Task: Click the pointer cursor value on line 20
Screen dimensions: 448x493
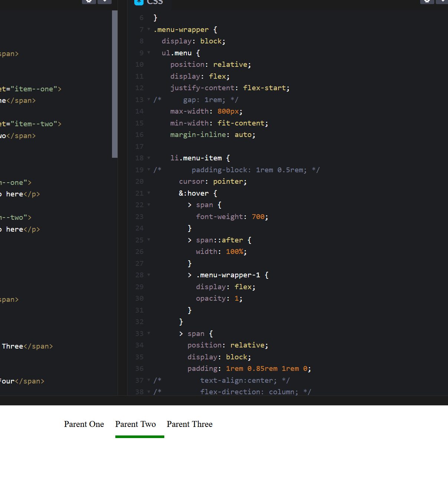Action: pos(228,181)
